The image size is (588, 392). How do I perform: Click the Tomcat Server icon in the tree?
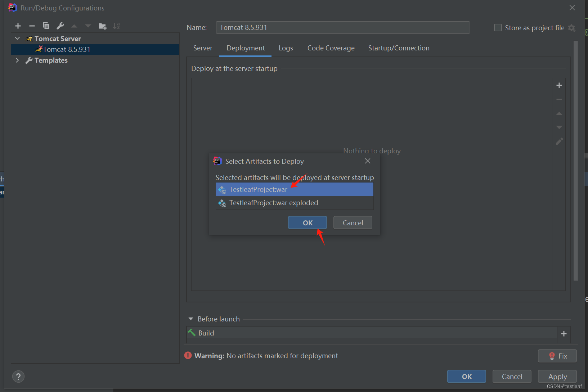tap(29, 39)
